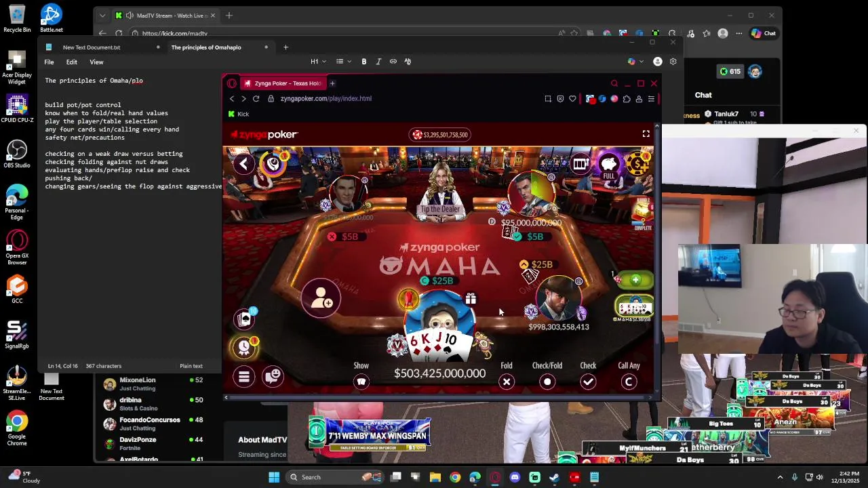This screenshot has width=868, height=488.
Task: Open MixoneLion channel in Kick sidebar
Action: point(153,384)
